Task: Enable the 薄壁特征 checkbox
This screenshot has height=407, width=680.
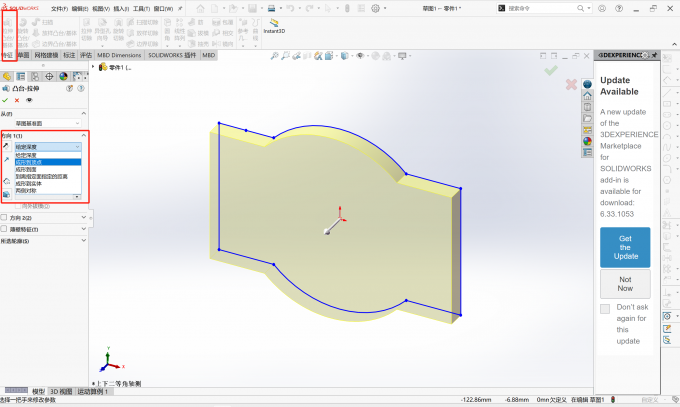Action: [x=4, y=229]
